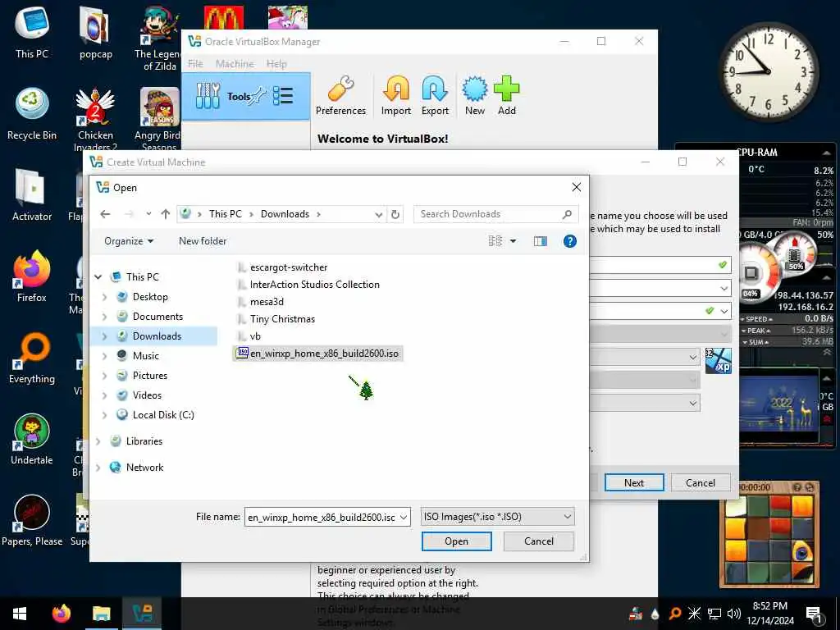This screenshot has width=840, height=630.
Task: Click Next in Create Virtual Machine
Action: click(634, 482)
